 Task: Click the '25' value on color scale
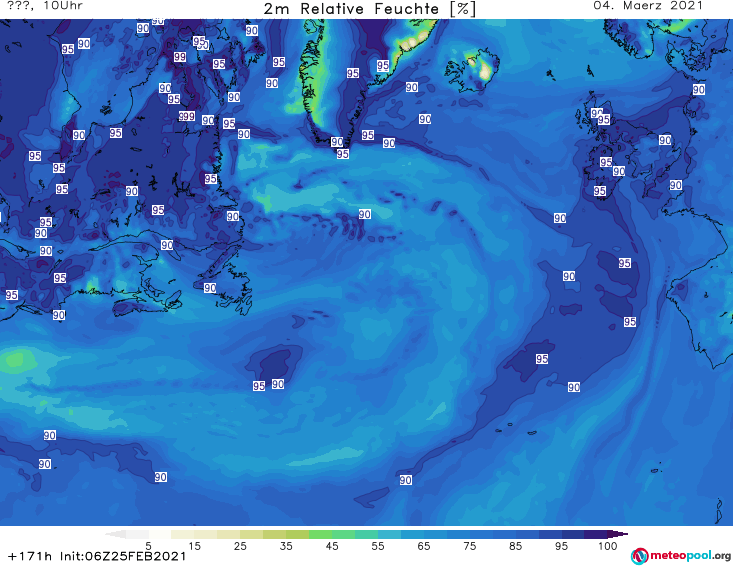(240, 546)
